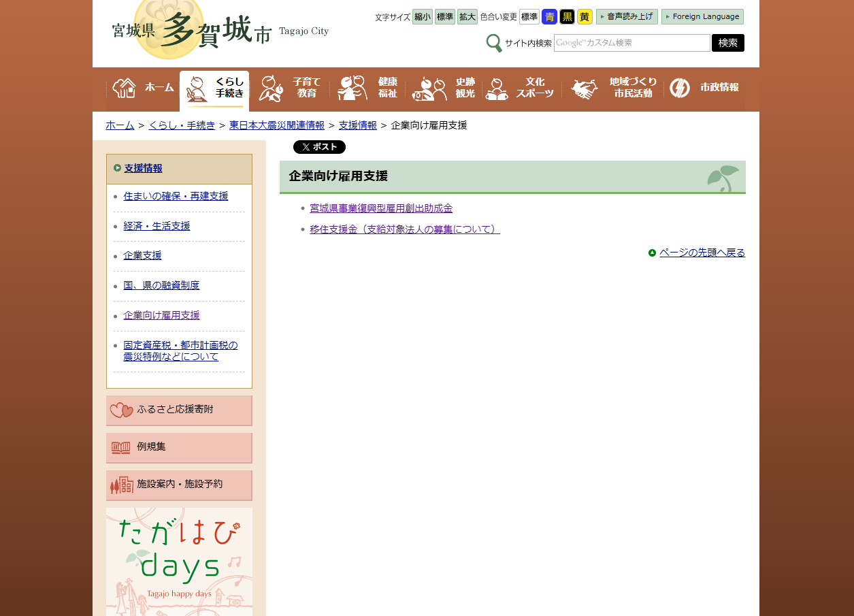Open sidebar heading 支援情報
Screen dimensions: 854x616
[x=143, y=168]
